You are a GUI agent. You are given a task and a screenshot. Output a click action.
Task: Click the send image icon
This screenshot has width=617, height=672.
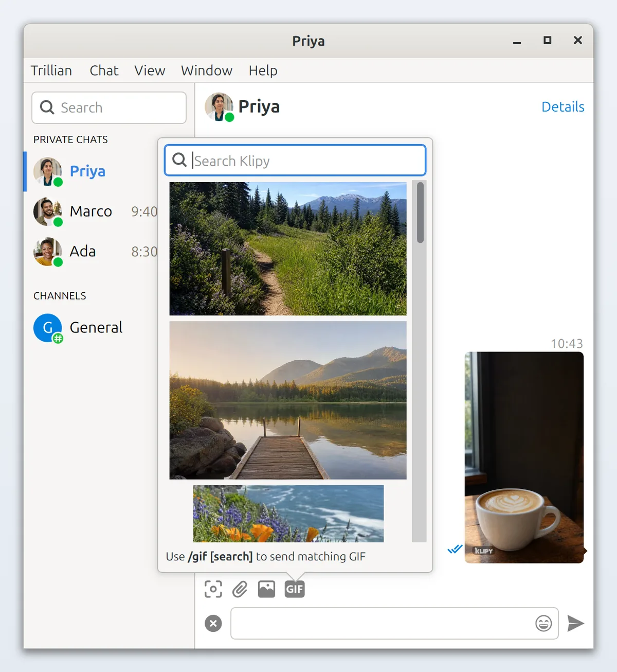point(266,589)
